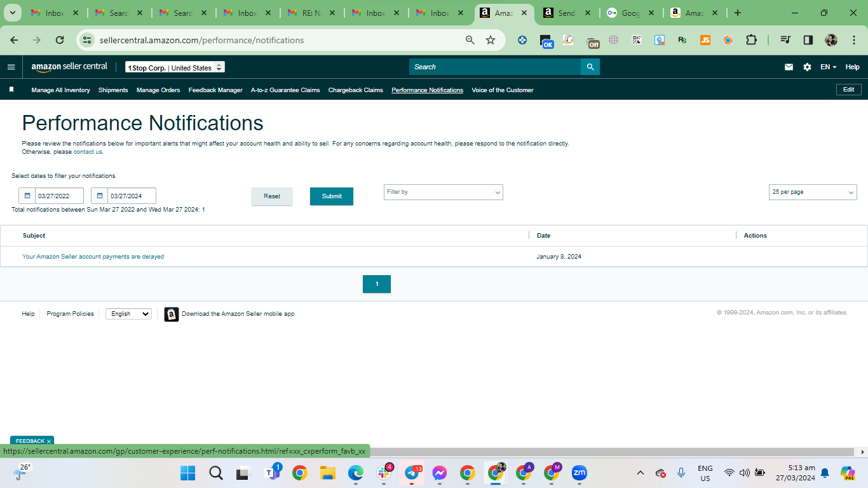Open the Seller Central hamburger menu

pyautogui.click(x=11, y=67)
